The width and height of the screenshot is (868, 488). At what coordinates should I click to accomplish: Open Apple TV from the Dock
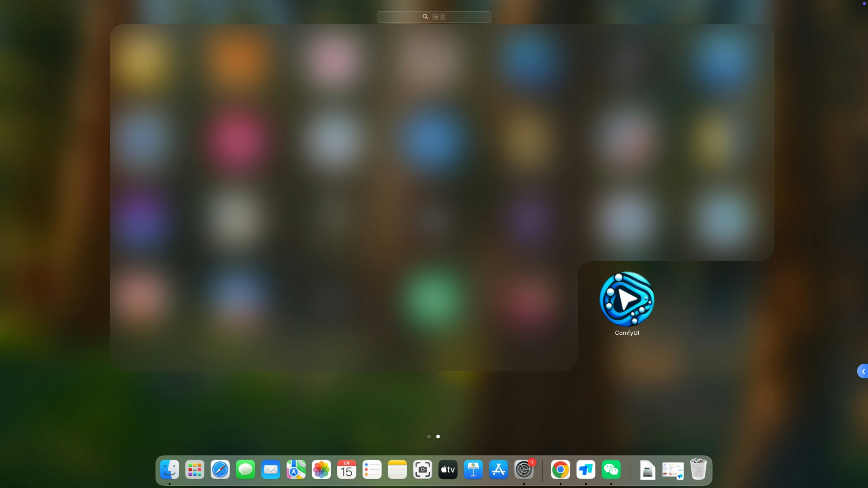[448, 470]
